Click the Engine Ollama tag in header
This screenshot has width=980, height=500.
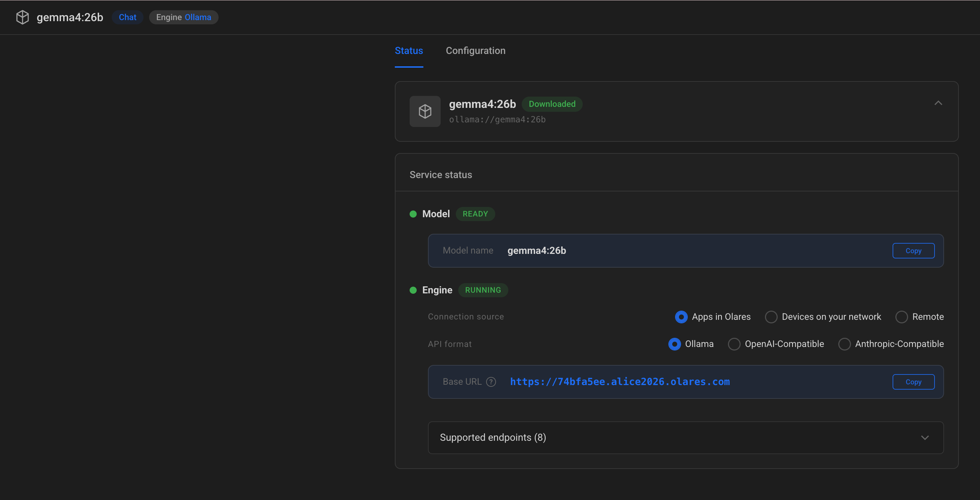pyautogui.click(x=183, y=17)
